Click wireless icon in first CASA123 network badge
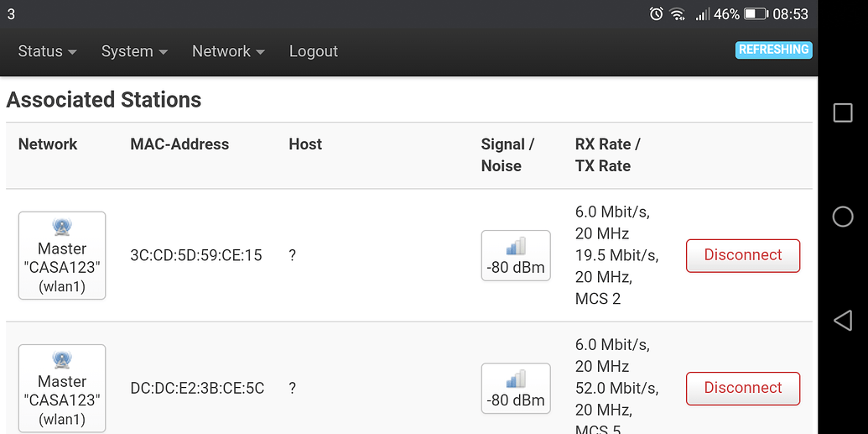 [x=62, y=227]
